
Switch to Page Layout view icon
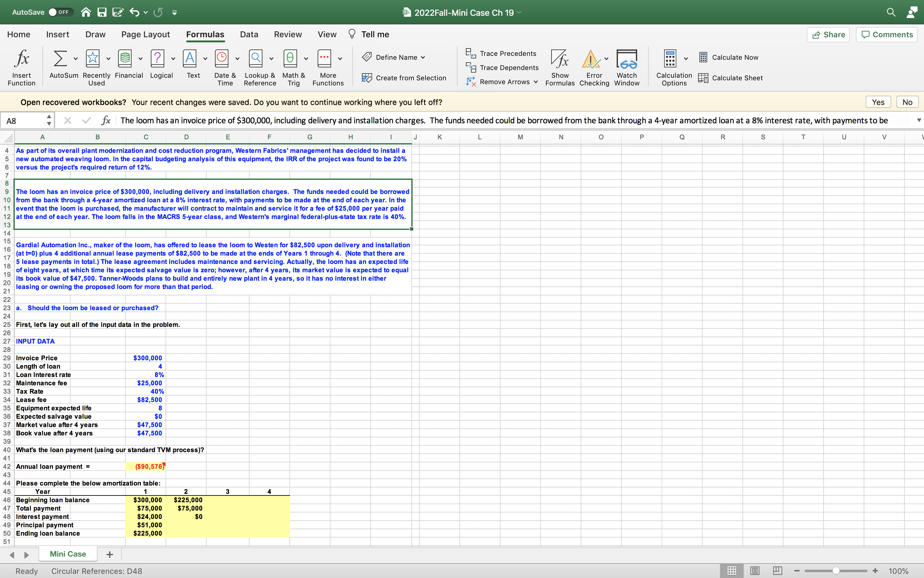point(755,571)
